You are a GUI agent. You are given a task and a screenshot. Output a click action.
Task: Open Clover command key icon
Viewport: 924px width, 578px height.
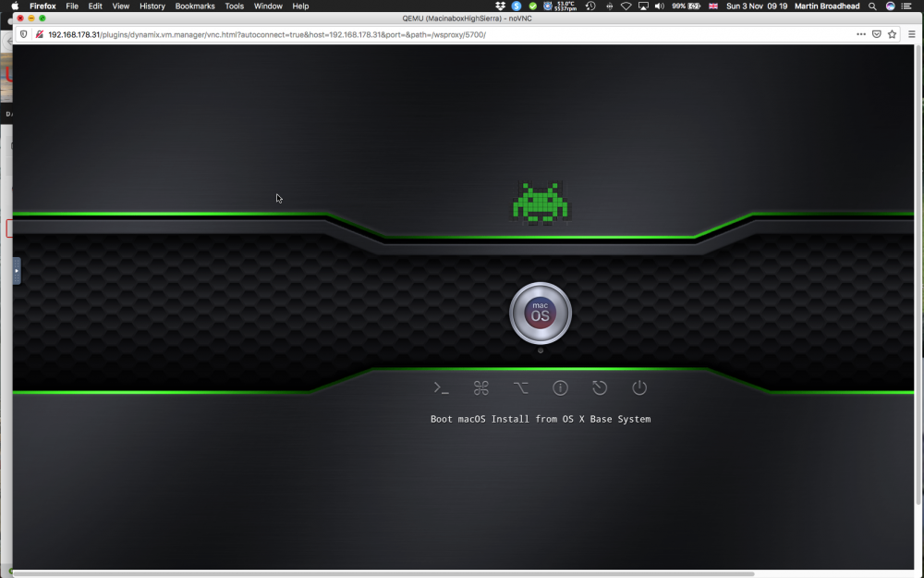[480, 388]
